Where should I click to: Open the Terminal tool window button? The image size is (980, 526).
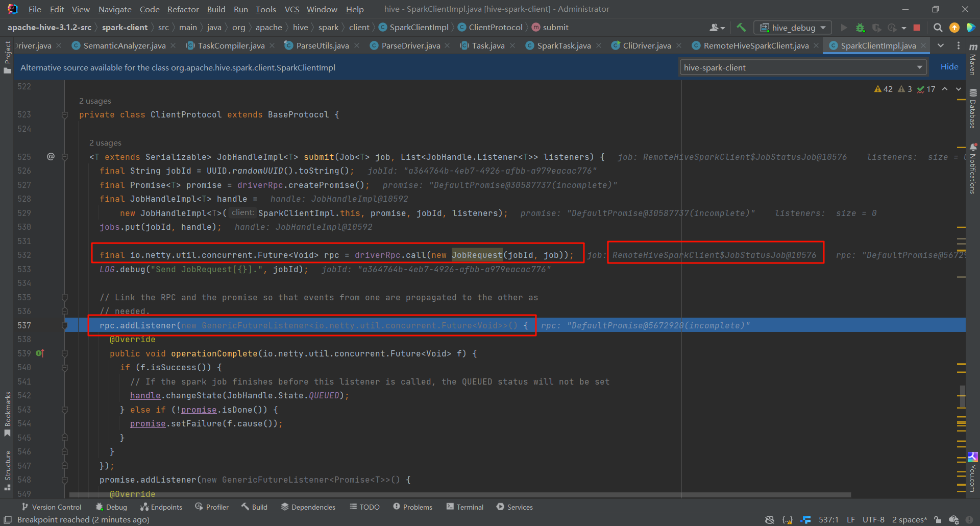pyautogui.click(x=465, y=507)
